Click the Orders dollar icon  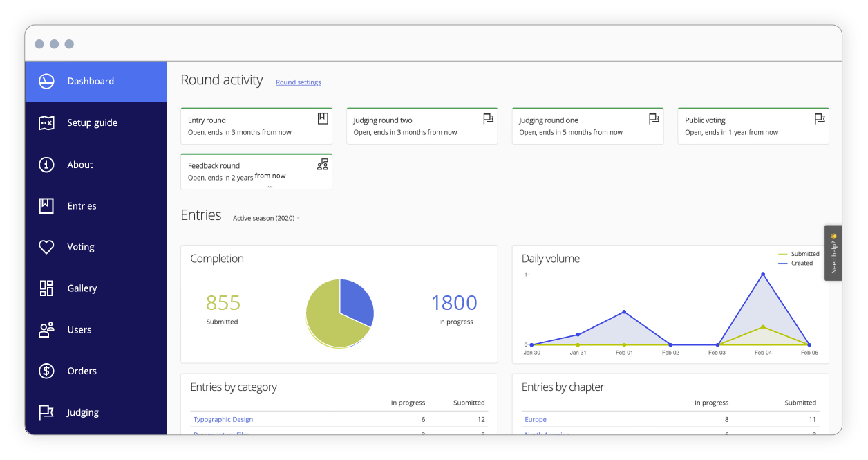46,371
